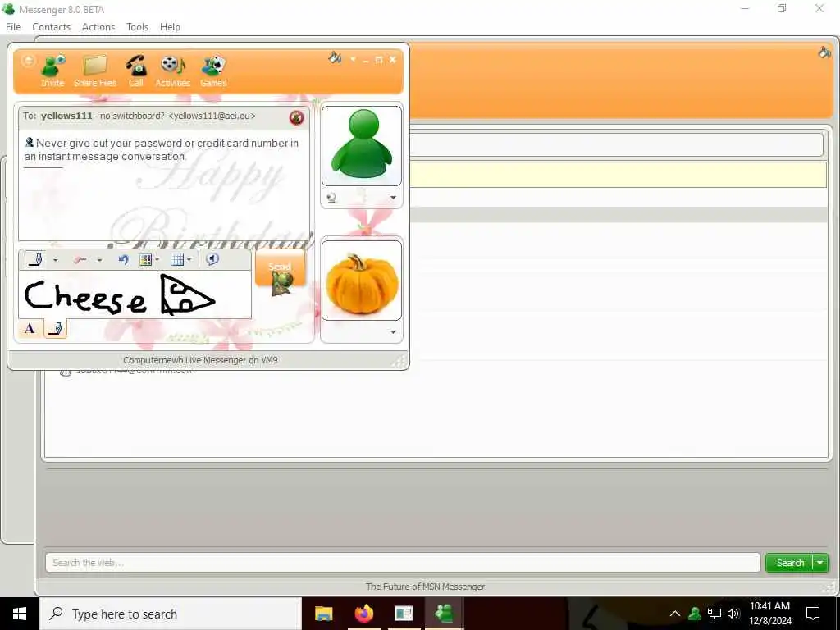Open the paint bucket icon in main Messenger window

pyautogui.click(x=824, y=52)
